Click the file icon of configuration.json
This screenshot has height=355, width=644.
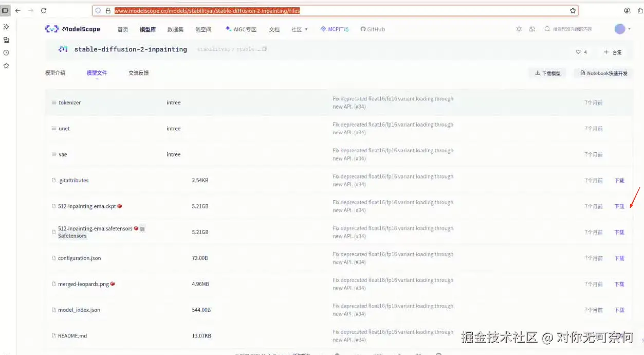tap(53, 258)
